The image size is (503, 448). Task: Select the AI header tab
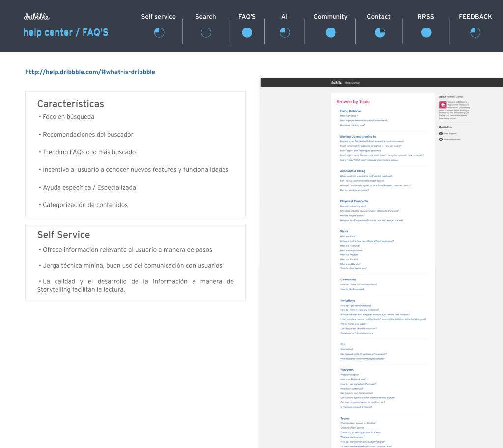click(x=284, y=17)
